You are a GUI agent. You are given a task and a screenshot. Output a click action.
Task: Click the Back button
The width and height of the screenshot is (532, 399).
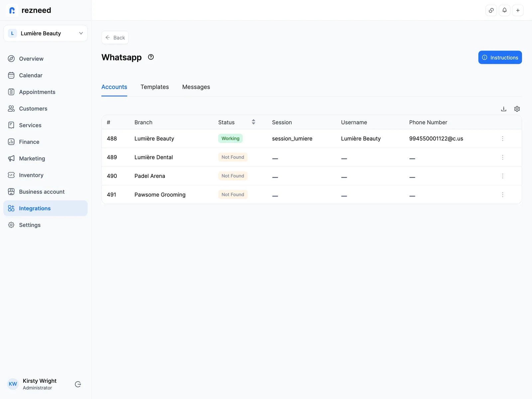(115, 38)
